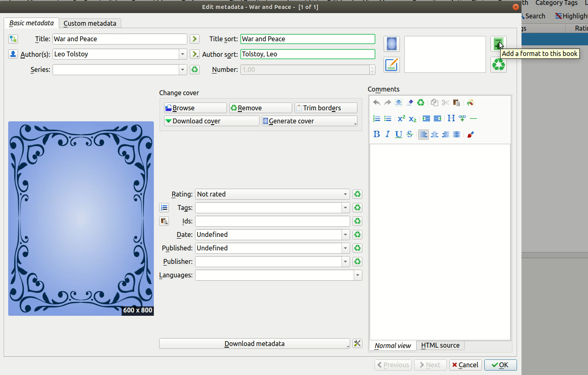Image resolution: width=588 pixels, height=375 pixels.
Task: Toggle Italic formatting in Comments
Action: click(388, 134)
